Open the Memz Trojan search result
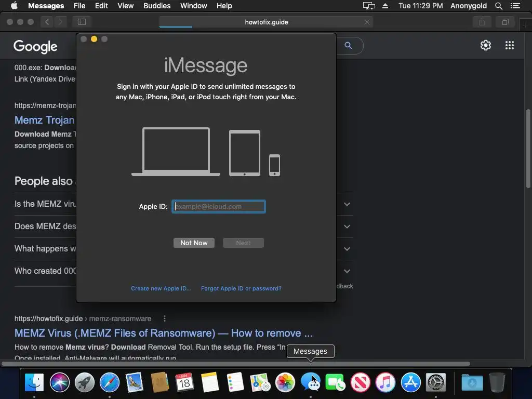This screenshot has width=532, height=399. click(x=45, y=120)
